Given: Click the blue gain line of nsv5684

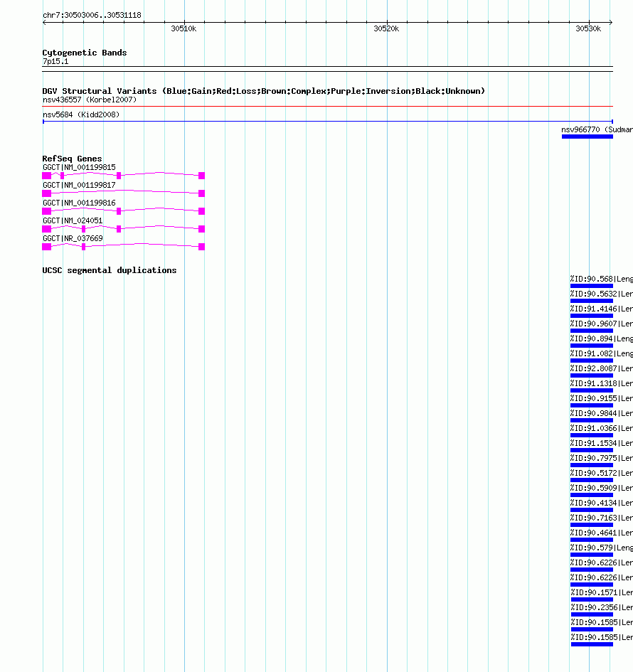Looking at the screenshot, I should (328, 122).
